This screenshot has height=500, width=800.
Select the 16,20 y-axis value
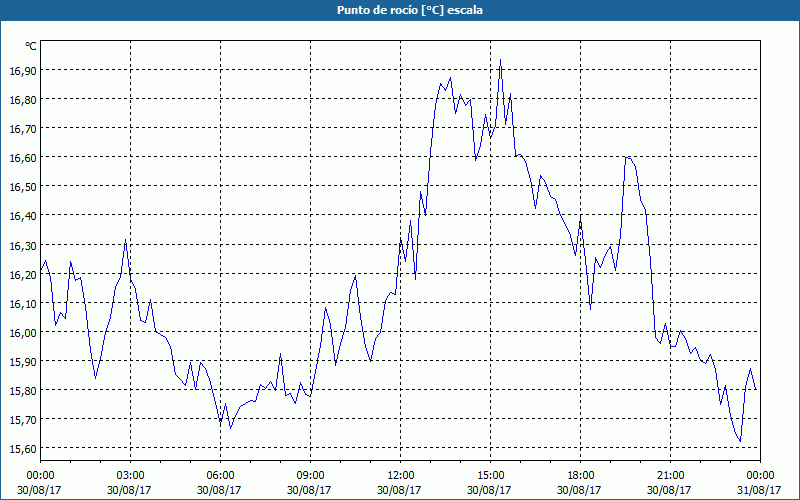[23, 274]
